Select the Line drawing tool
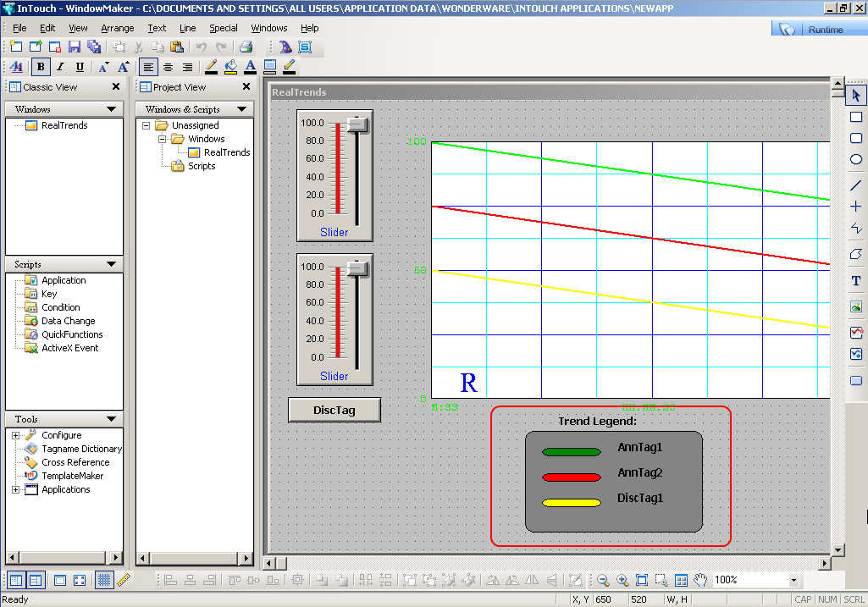 (x=856, y=185)
